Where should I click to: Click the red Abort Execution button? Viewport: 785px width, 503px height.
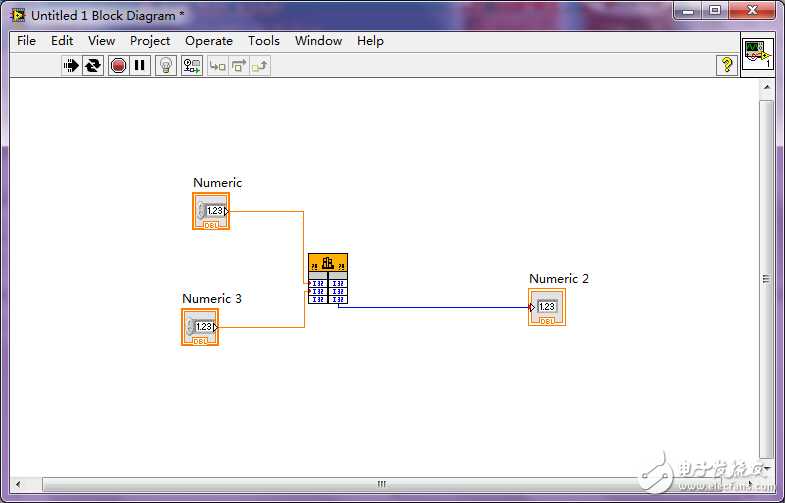tap(118, 66)
